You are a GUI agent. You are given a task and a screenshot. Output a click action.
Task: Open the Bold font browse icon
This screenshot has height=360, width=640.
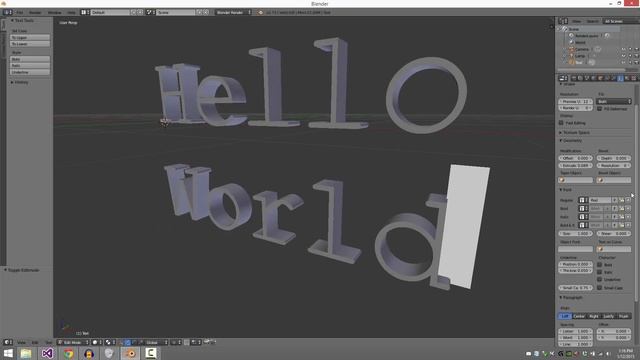(x=583, y=209)
